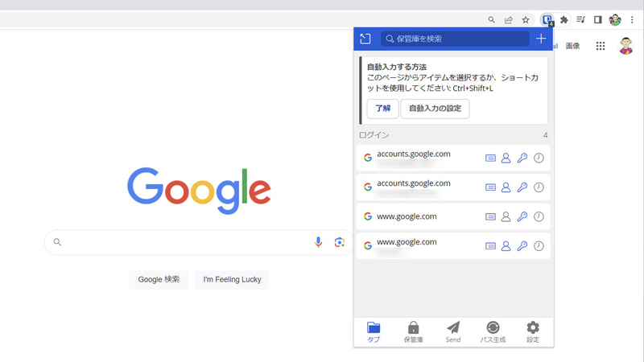Click clock icon on last www.google.com entry
Viewport: 644px width, 362px height.
tap(539, 246)
